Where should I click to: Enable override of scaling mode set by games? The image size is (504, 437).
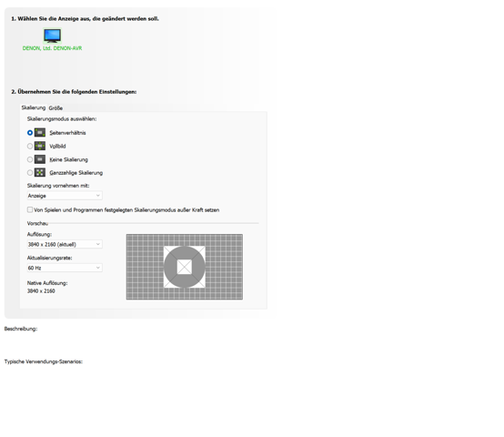[30, 209]
